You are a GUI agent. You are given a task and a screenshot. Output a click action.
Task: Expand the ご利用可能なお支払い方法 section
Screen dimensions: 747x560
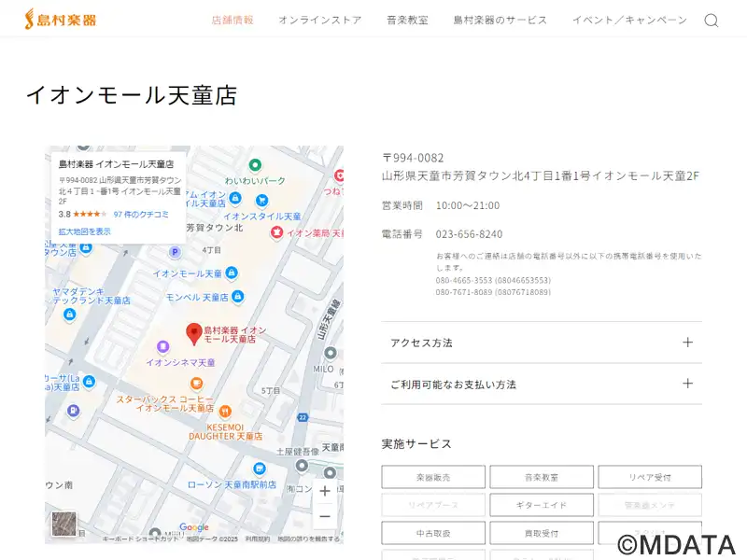[x=542, y=384]
